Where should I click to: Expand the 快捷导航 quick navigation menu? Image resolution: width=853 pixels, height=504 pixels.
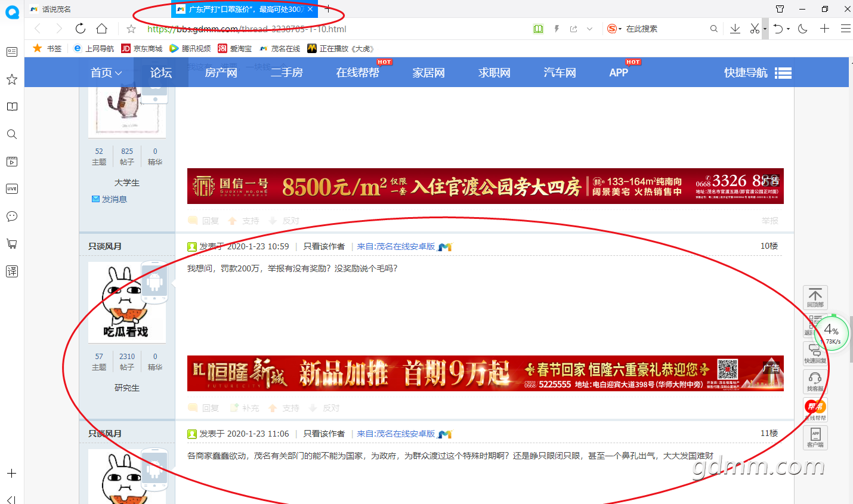[x=758, y=73]
